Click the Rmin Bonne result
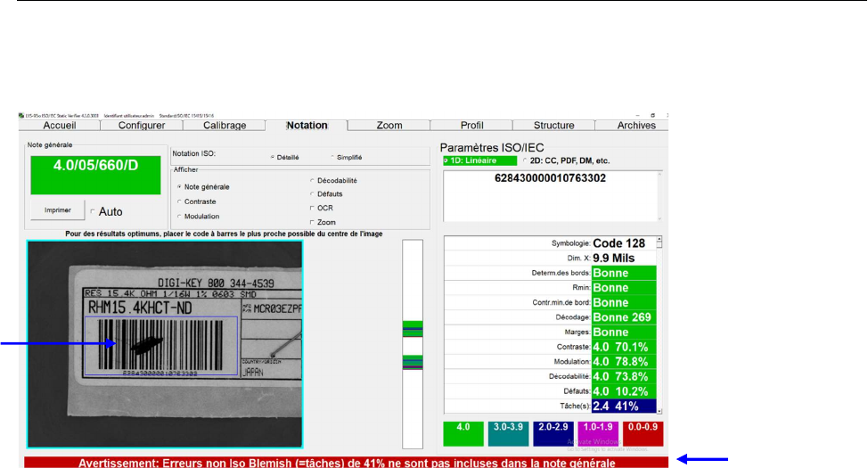This screenshot has height=468, width=868. tap(624, 288)
